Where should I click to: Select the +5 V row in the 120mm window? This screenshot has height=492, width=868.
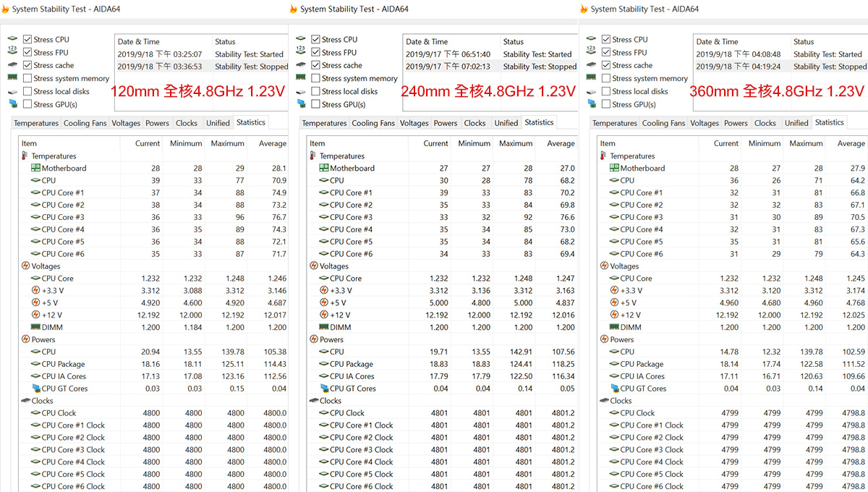tap(153, 302)
